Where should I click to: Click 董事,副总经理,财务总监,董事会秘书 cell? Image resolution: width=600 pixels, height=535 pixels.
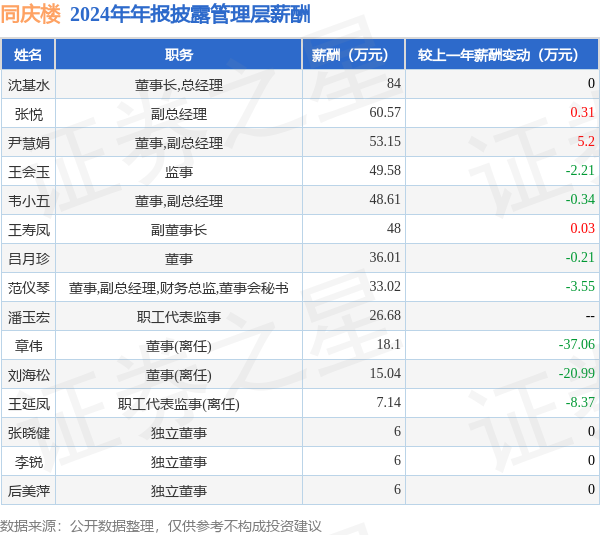tap(179, 288)
